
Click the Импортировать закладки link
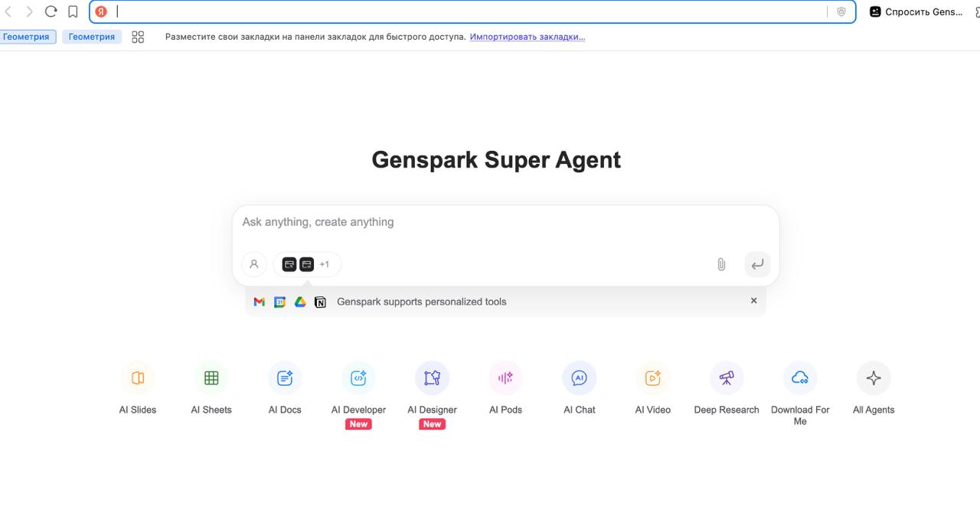pyautogui.click(x=528, y=37)
